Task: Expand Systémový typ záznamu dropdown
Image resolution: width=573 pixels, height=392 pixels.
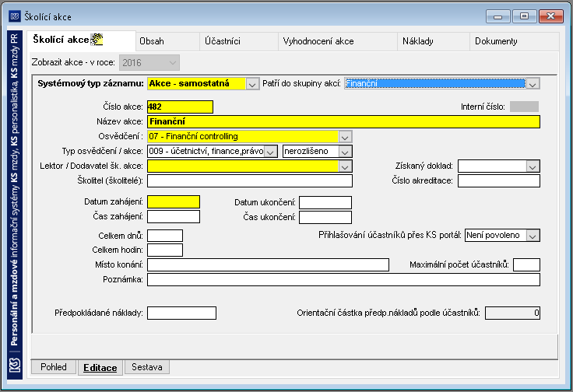Action: 251,84
